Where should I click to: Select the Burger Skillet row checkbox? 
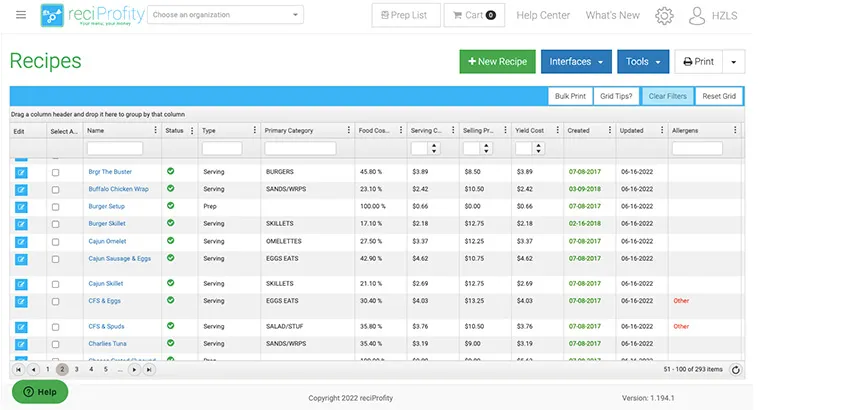tap(56, 223)
